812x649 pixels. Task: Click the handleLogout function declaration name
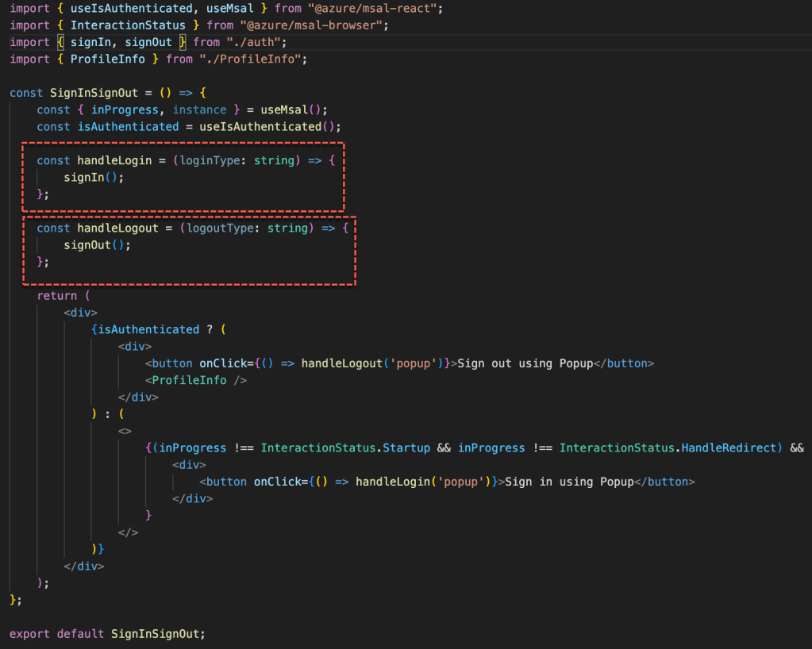(x=117, y=228)
